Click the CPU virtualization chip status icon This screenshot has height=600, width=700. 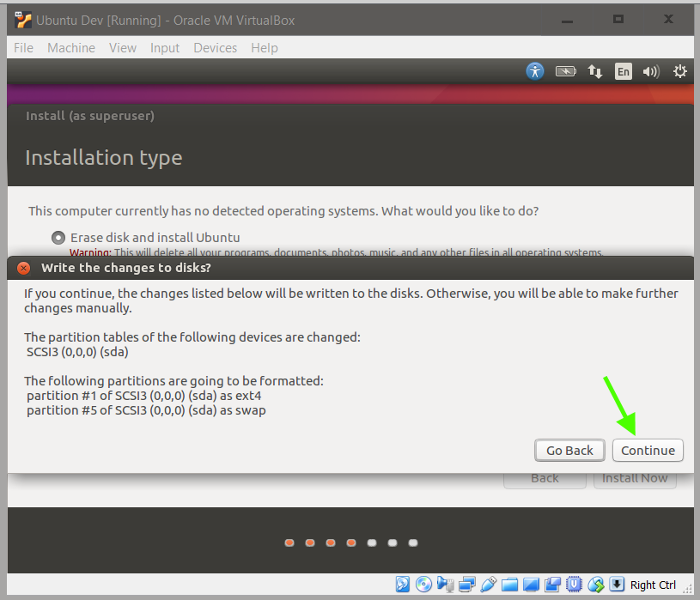574,584
